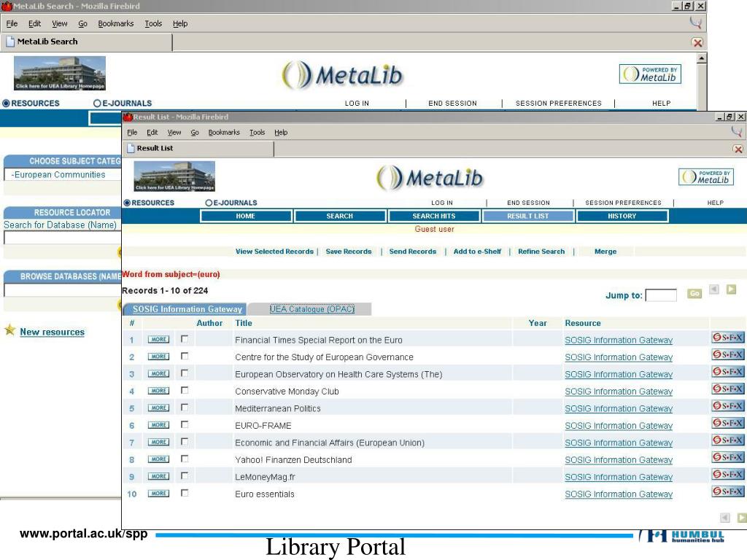
Task: Open SEARCH navigation tab
Action: pyautogui.click(x=340, y=216)
